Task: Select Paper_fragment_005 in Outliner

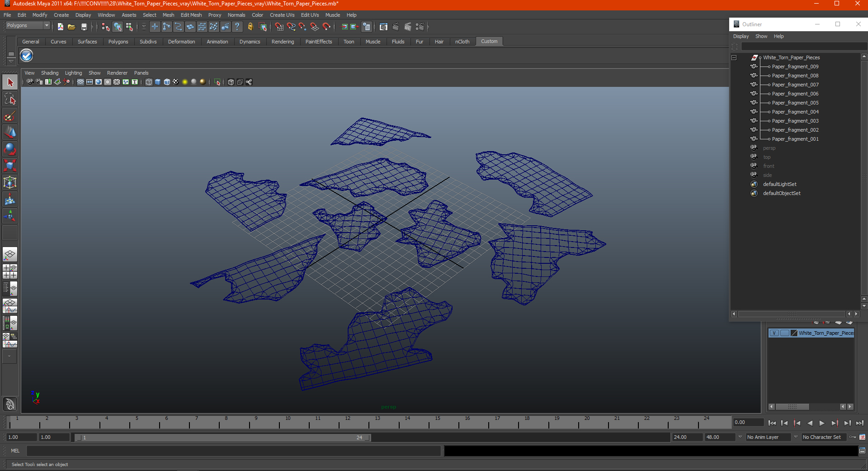Action: 795,103
